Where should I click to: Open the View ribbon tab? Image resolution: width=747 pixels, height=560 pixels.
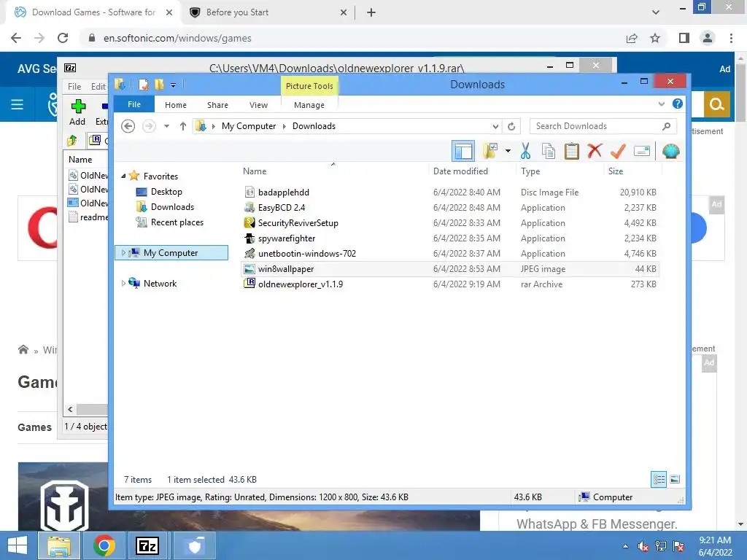[x=259, y=105]
